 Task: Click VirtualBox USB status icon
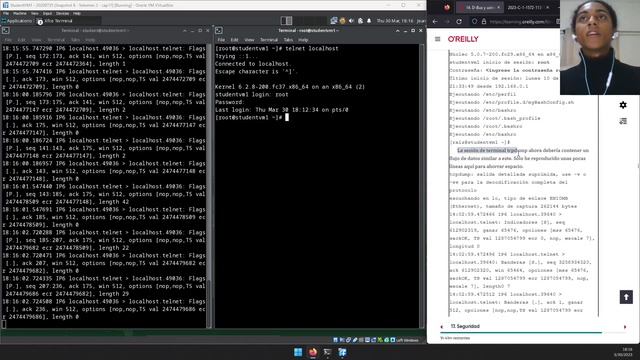coord(355,340)
